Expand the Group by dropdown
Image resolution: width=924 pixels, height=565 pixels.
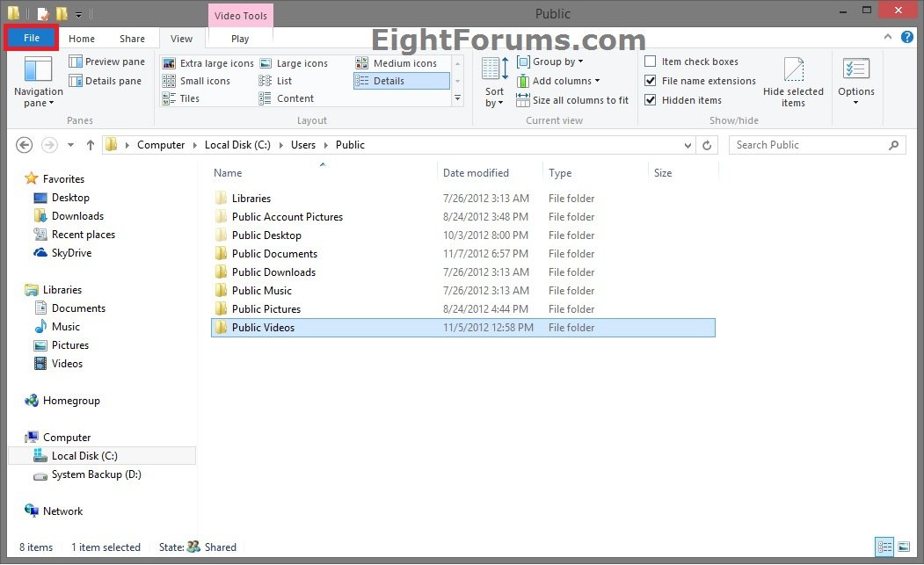coord(550,62)
